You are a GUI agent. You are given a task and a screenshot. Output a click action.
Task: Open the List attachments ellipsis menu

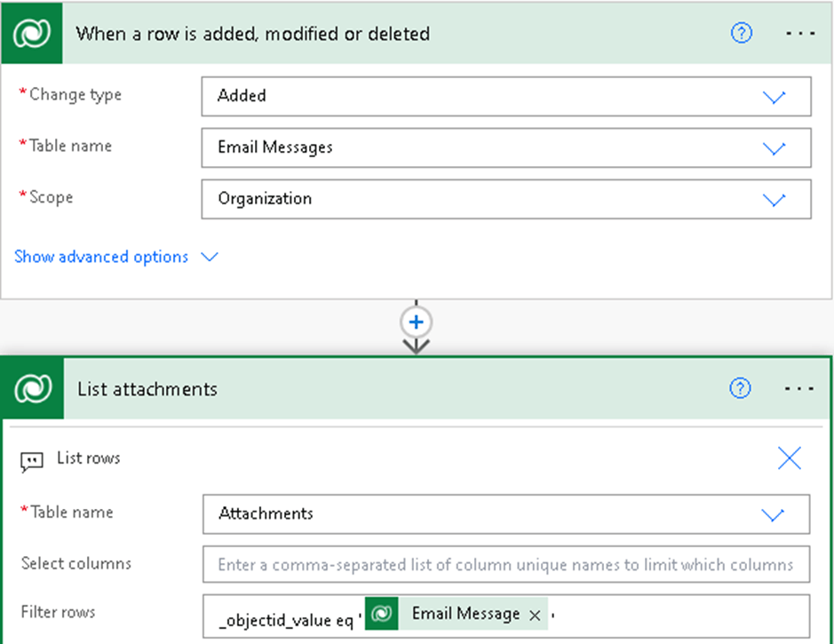coord(799,389)
